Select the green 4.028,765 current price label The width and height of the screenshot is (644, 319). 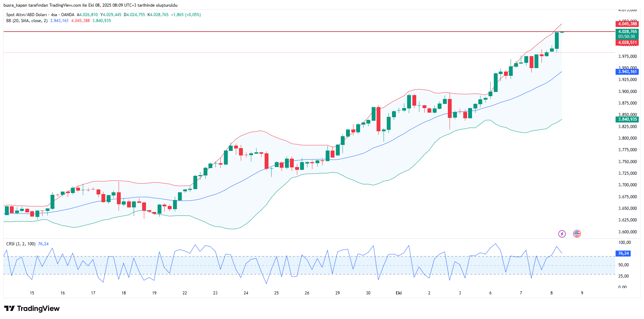point(627,32)
